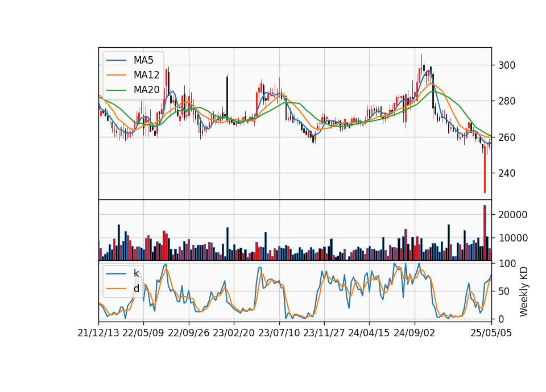Click the MA20 legend label
This screenshot has width=546, height=392.
pos(146,90)
